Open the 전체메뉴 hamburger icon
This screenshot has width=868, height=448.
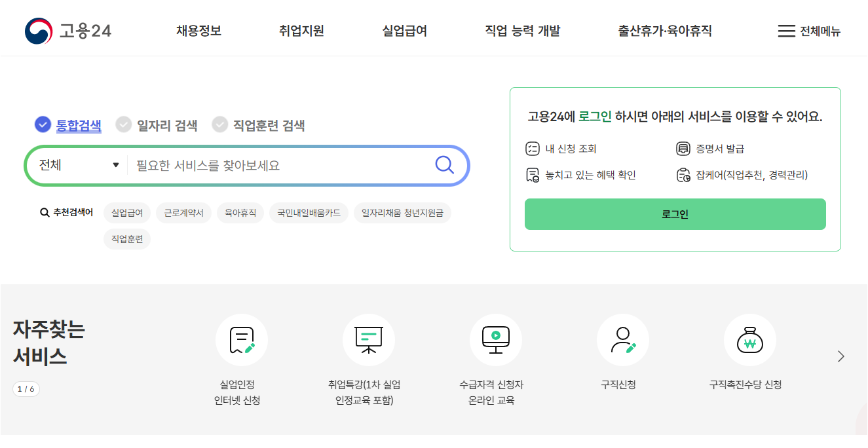(x=786, y=31)
